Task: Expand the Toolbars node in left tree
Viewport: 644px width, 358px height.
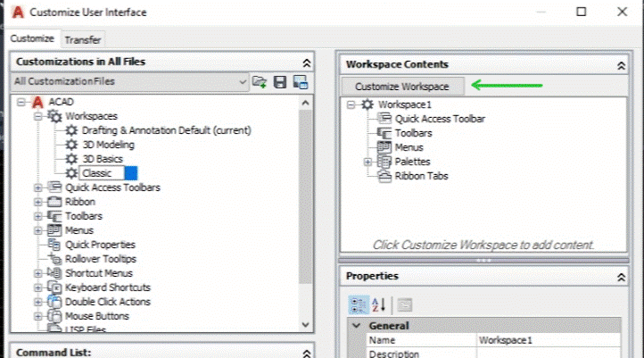Action: pos(37,217)
